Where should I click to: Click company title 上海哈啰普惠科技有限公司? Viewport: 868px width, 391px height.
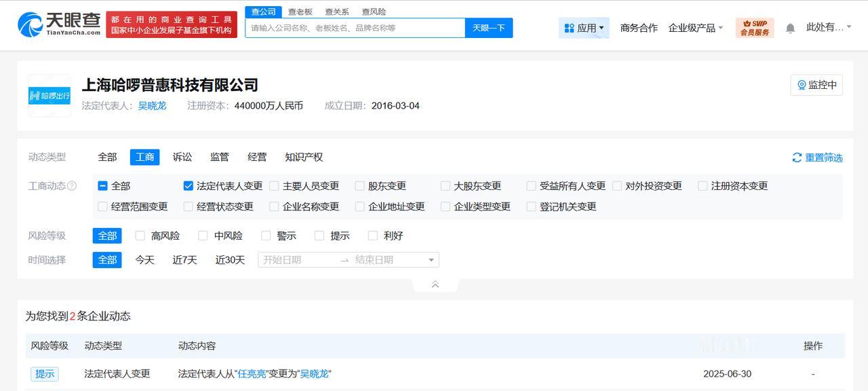[x=170, y=85]
